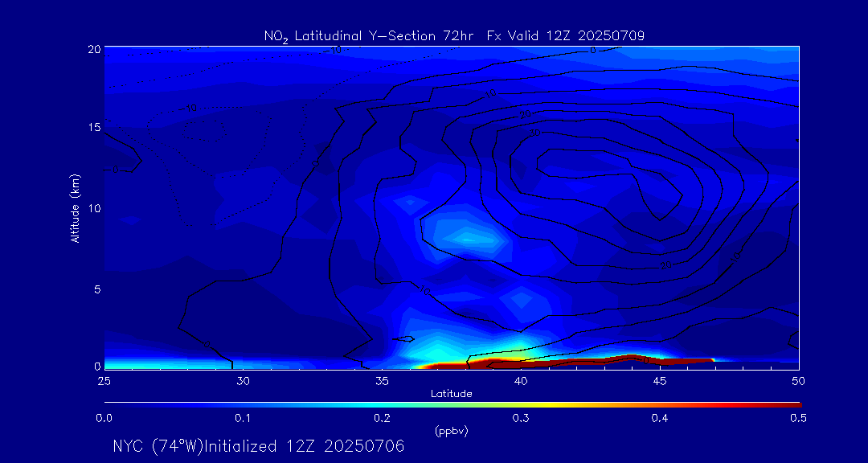
Task: Click latitude tick label 40
Action: [521, 381]
